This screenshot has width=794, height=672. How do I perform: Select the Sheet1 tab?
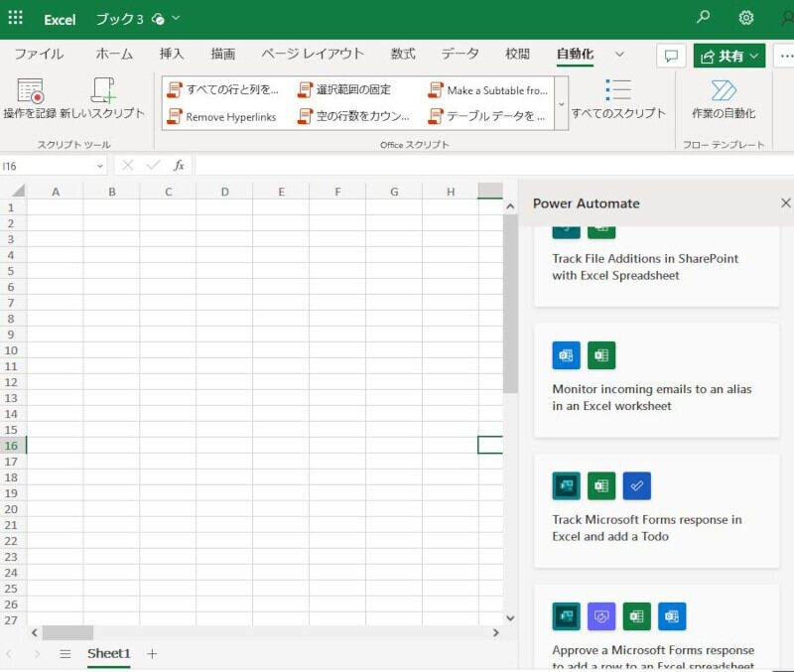tap(109, 654)
